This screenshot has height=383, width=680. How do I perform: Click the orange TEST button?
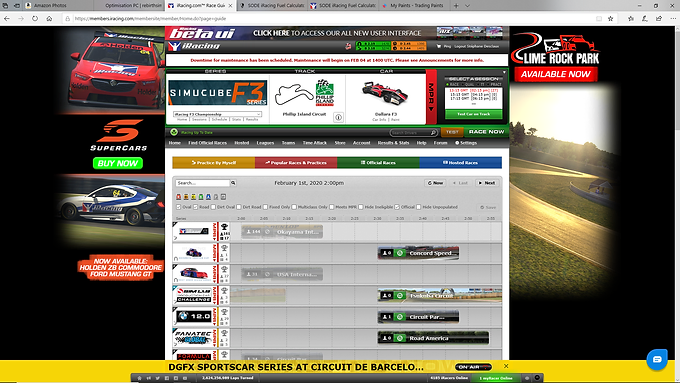click(452, 132)
